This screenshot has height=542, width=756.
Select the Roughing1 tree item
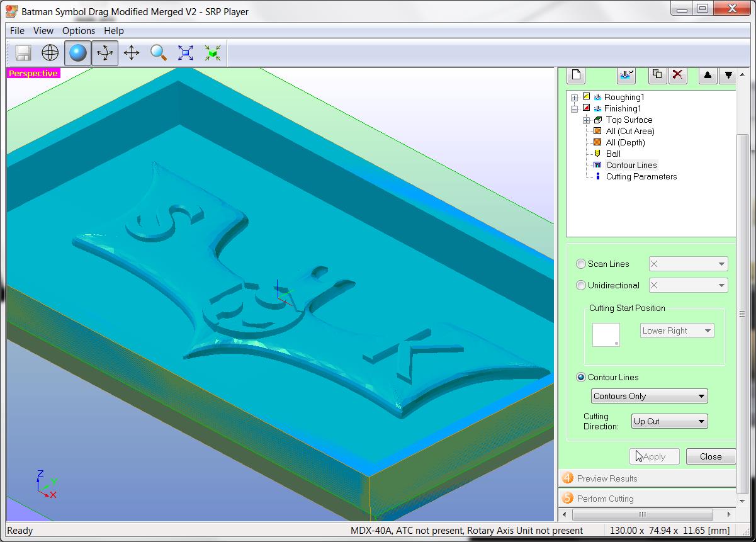point(624,97)
